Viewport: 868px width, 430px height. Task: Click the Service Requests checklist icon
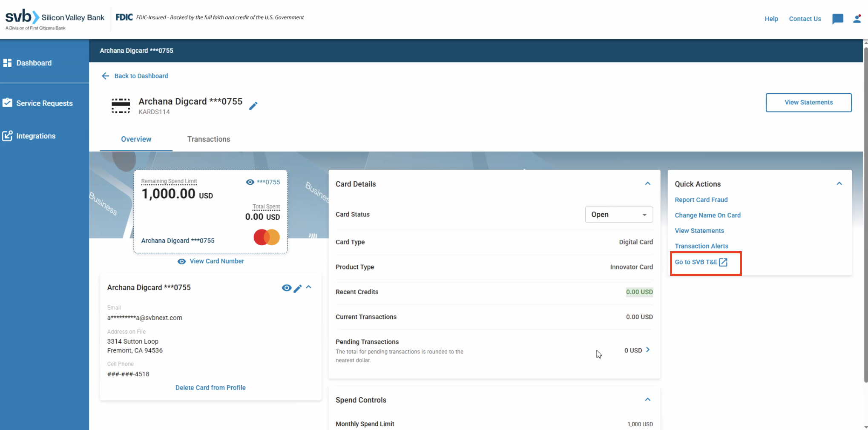[x=7, y=103]
